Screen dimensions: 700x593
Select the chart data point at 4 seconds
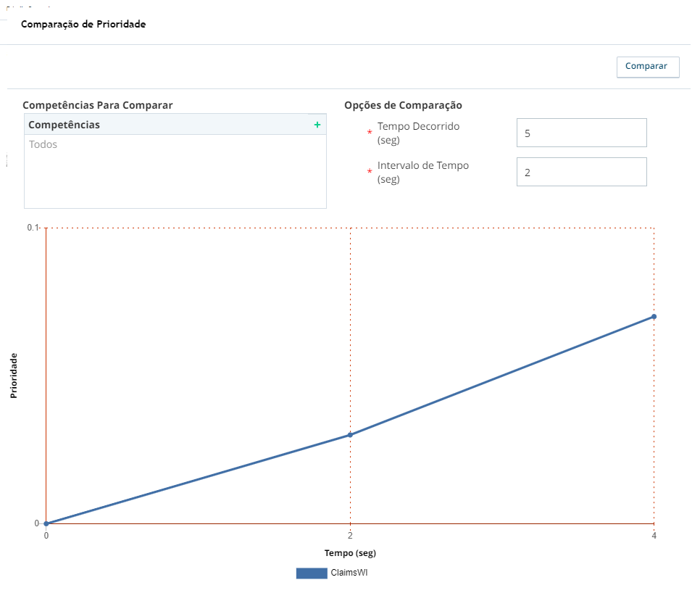654,317
